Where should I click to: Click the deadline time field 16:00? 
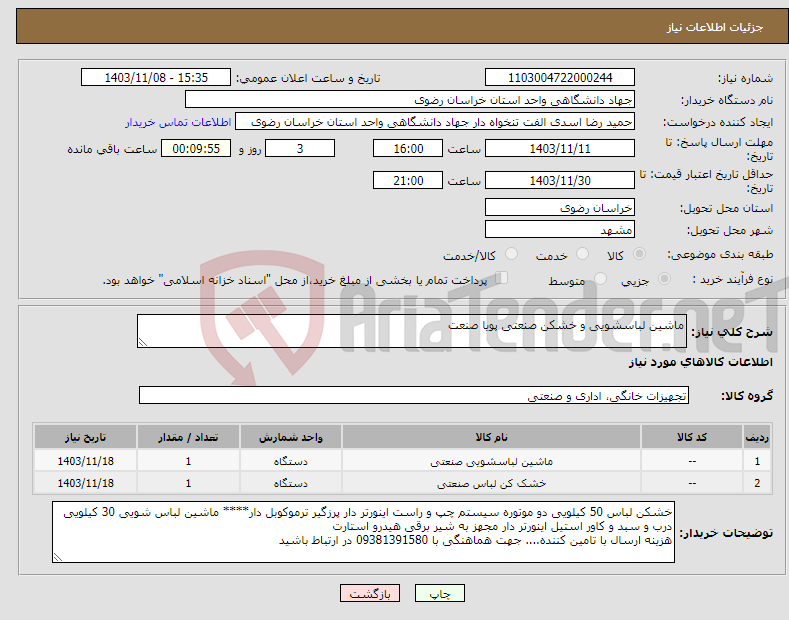click(x=408, y=148)
